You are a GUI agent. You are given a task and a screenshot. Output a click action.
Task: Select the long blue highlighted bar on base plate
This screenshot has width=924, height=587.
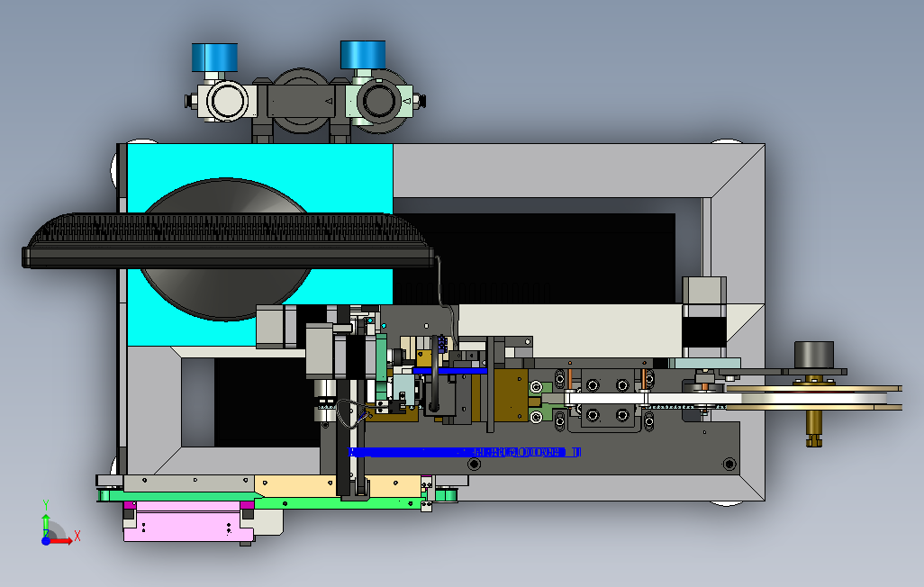point(465,452)
